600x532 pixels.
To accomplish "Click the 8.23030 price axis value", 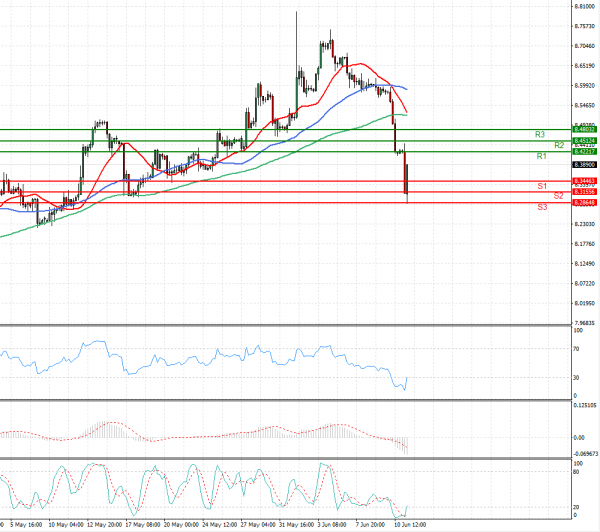I will [585, 224].
